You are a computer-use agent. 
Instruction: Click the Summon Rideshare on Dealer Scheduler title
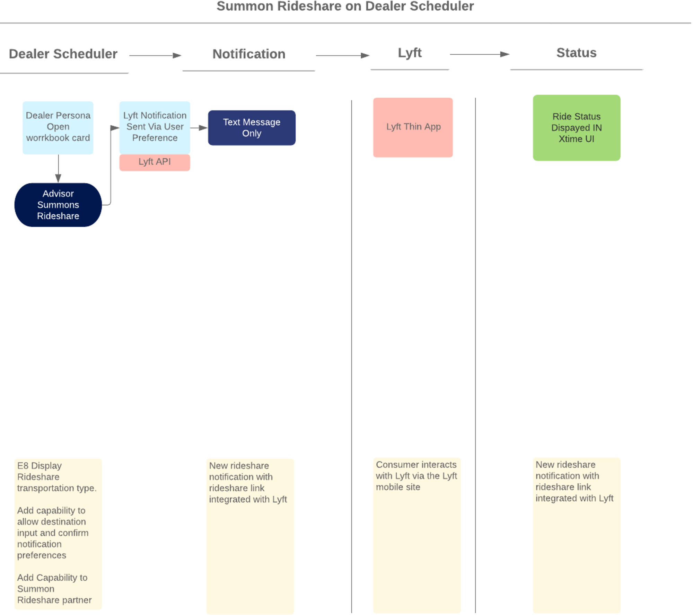click(x=347, y=6)
